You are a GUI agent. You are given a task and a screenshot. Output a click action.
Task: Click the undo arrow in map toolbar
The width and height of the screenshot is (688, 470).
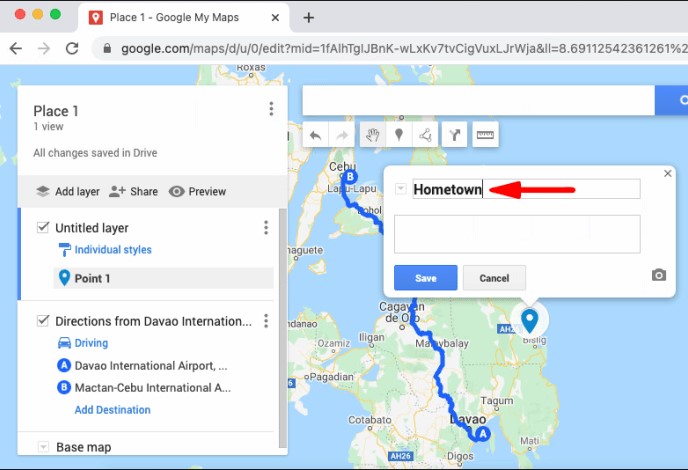316,135
